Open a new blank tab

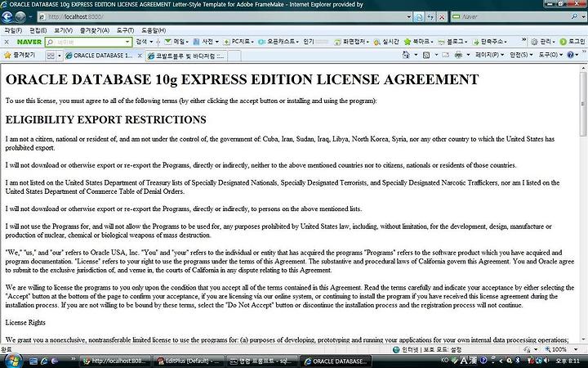[234, 56]
